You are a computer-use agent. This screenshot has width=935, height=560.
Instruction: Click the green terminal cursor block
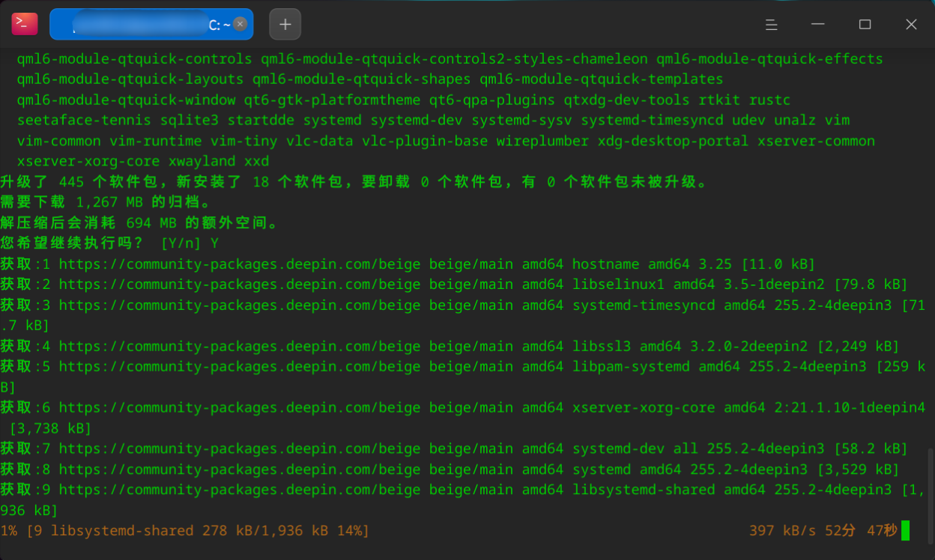(x=905, y=531)
